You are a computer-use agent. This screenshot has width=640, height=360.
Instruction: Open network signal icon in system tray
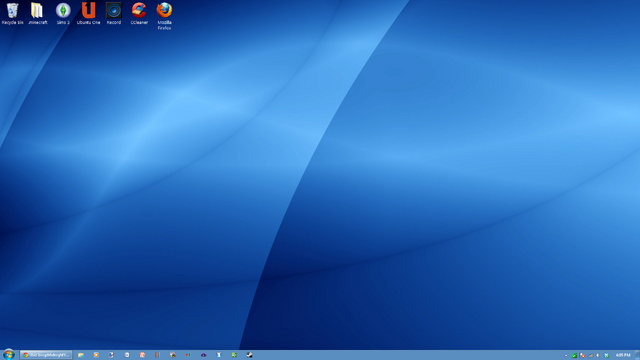click(590, 355)
